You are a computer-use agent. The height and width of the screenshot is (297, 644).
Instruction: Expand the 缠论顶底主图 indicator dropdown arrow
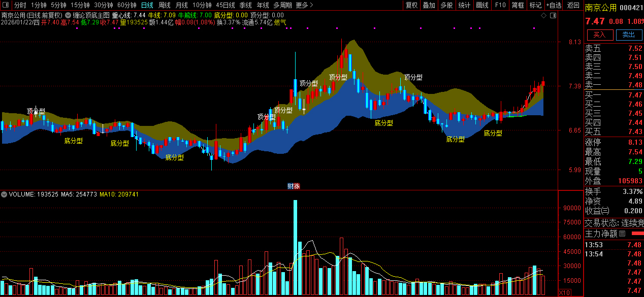(x=68, y=15)
